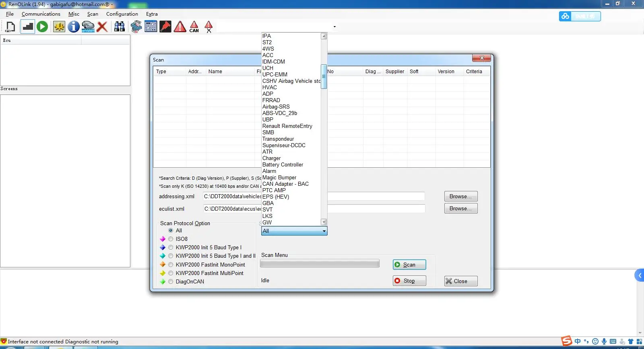The image size is (644, 349).
Task: Click the green play toolbar button
Action: point(42,27)
